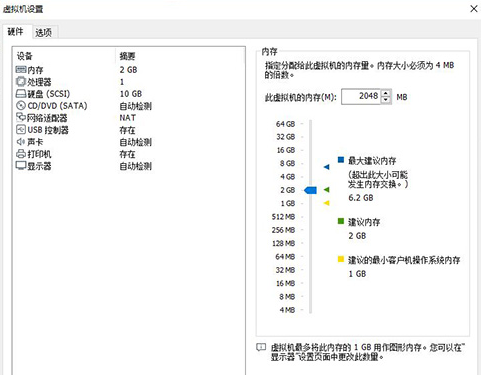Click the 此虚拟机的内存(M) label
The height and width of the screenshot is (375, 481).
(x=301, y=97)
